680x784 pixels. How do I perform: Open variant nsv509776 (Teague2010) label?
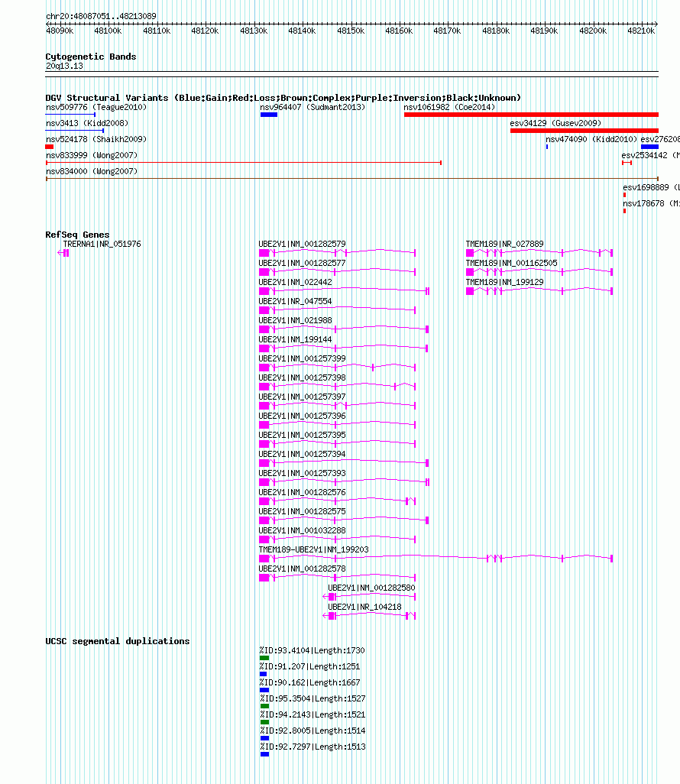tap(96, 107)
